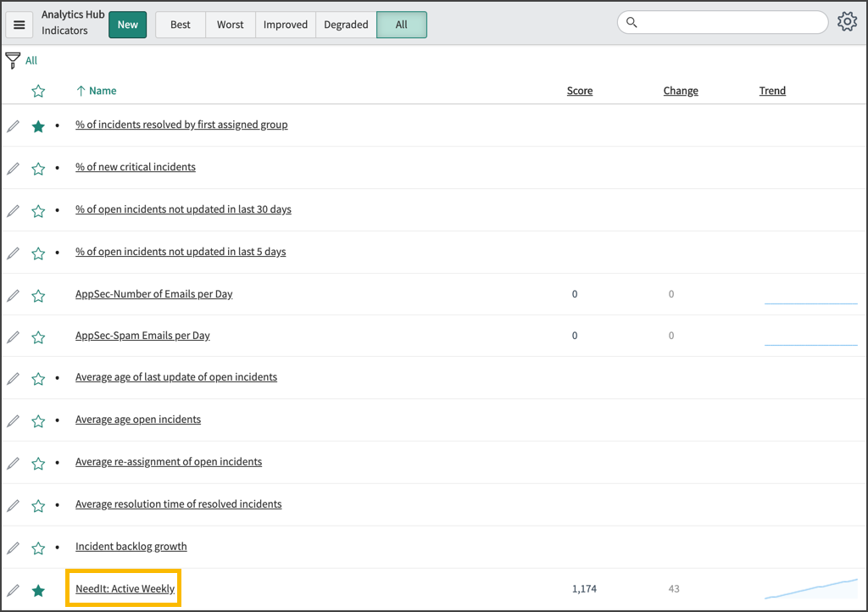Favorite 'AppSec-Number of Emails per Day'

[38, 294]
